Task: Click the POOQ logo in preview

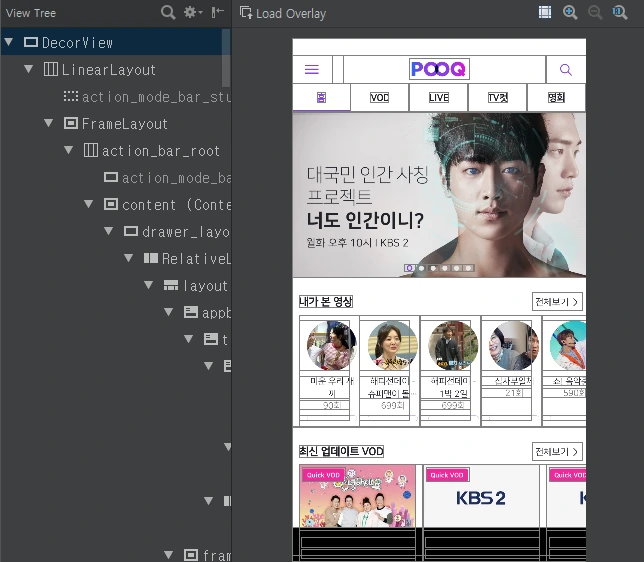Action: pyautogui.click(x=439, y=69)
